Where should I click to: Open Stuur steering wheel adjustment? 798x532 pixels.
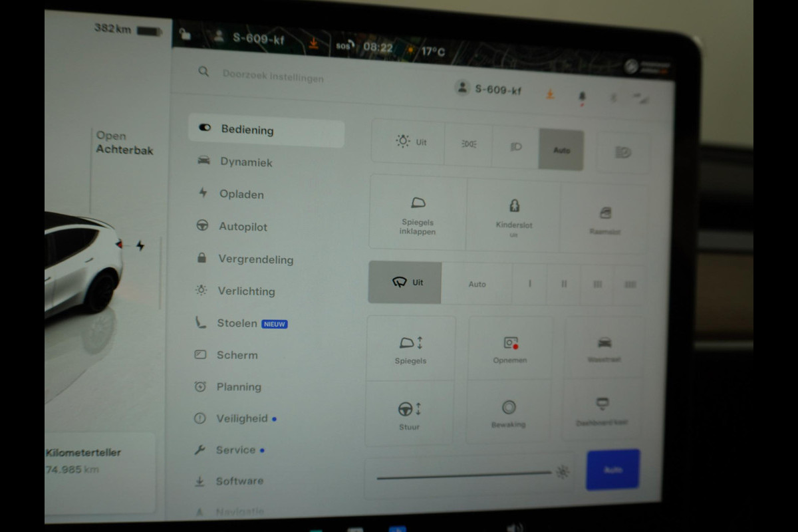point(410,415)
